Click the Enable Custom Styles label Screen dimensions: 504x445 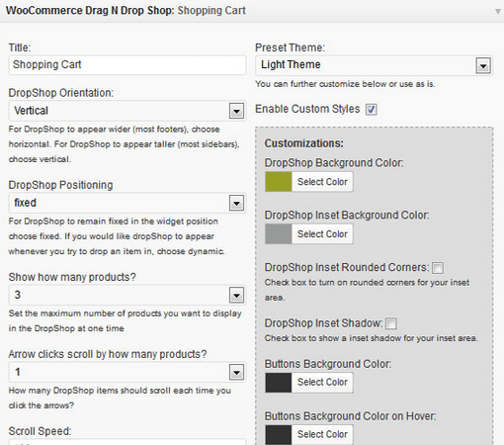307,109
